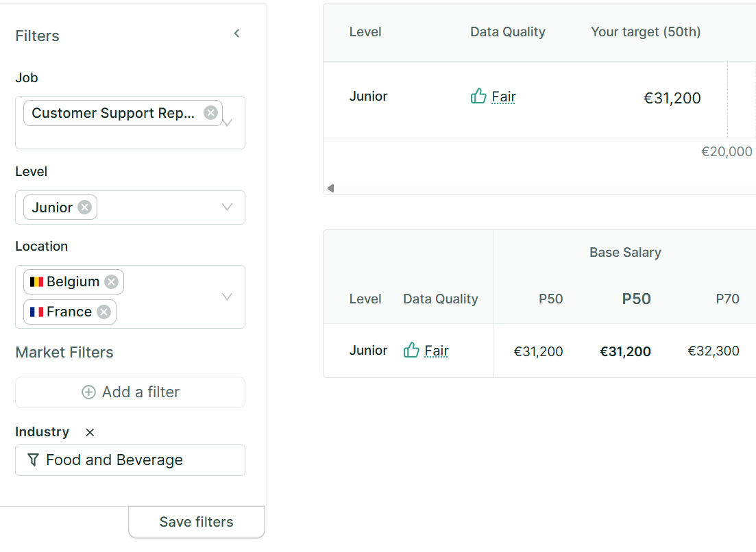756x552 pixels.
Task: Click the left arrow on the horizontal scrollbar
Action: click(330, 187)
